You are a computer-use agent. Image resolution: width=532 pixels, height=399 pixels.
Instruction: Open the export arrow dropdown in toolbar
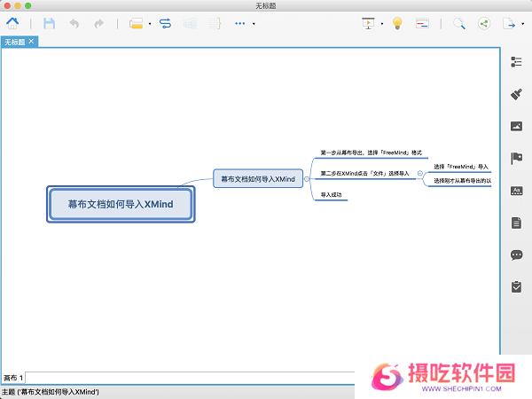pos(522,24)
